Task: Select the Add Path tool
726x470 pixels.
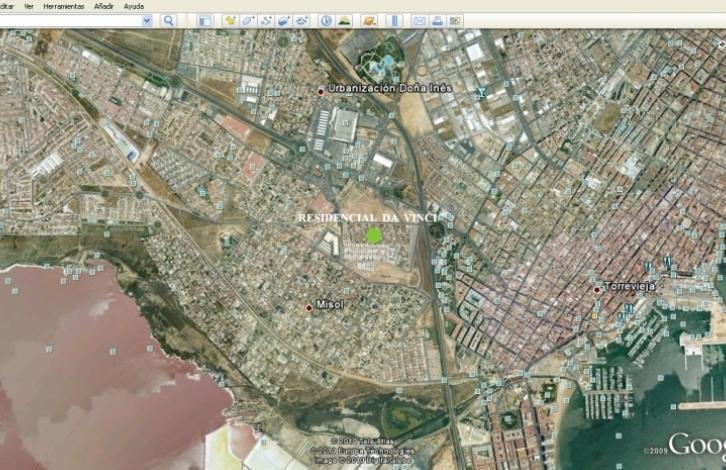Action: click(265, 20)
